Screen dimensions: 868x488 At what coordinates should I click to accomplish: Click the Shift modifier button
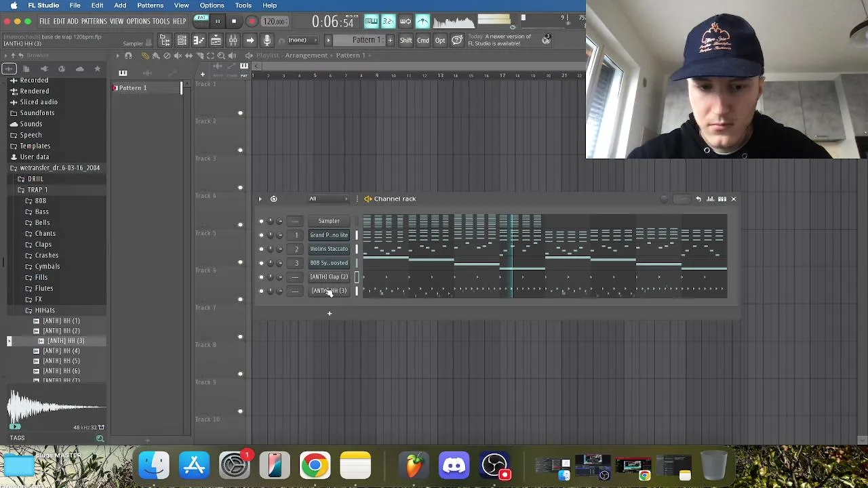pyautogui.click(x=406, y=41)
